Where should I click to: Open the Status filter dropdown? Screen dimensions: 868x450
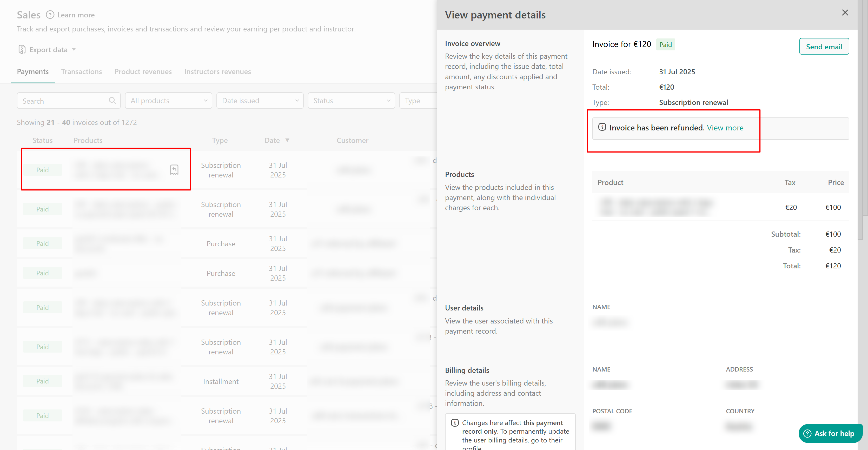351,101
